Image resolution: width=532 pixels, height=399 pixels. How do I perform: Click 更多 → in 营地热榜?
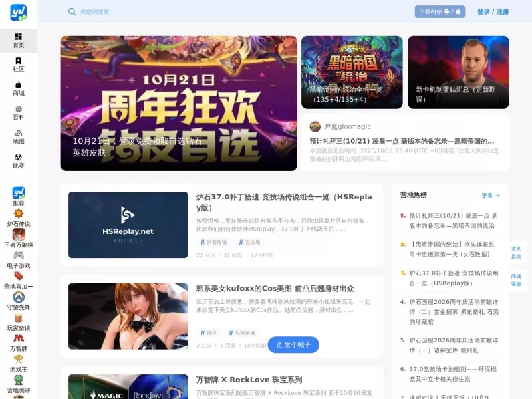click(x=491, y=196)
